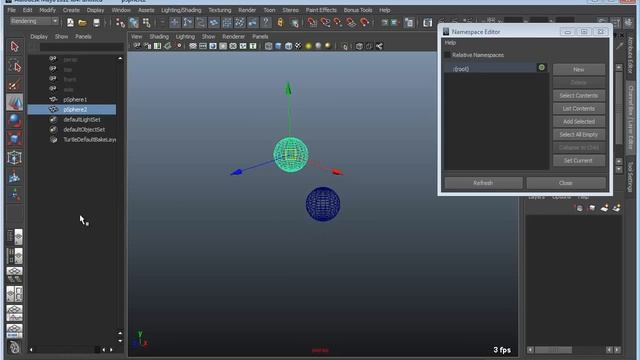The image size is (640, 360).
Task: Select the Soft Modification tool
Action: pyautogui.click(x=15, y=177)
